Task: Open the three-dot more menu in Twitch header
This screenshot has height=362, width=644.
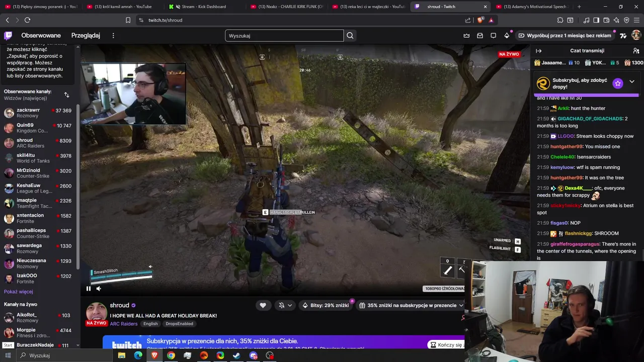Action: (113, 36)
